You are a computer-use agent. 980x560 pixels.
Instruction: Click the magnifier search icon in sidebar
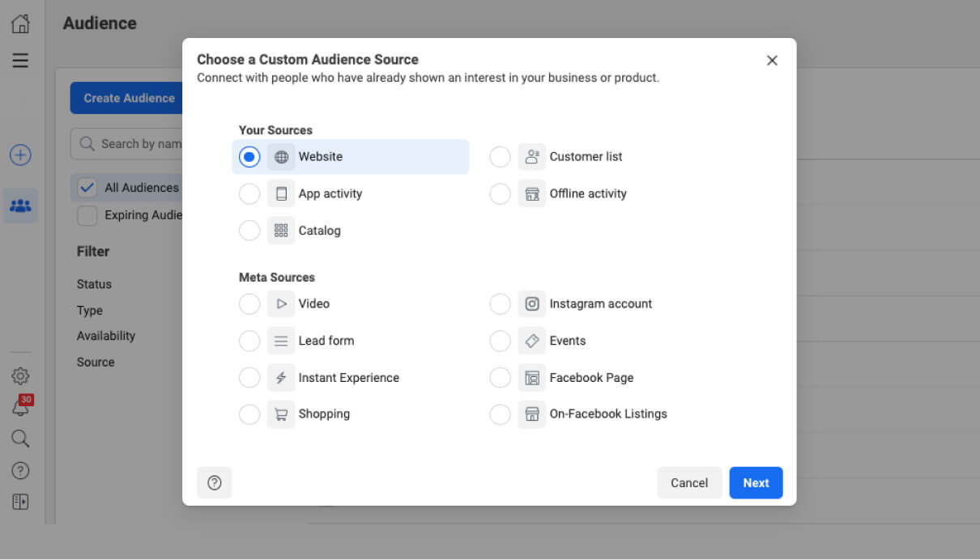click(x=20, y=439)
